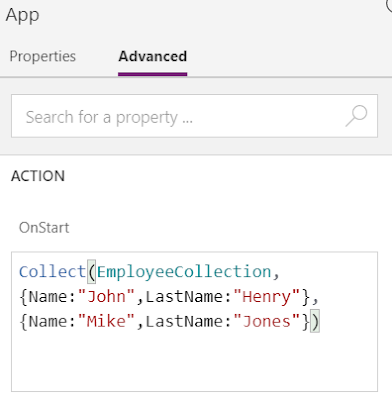
Task: Click the "John" string value
Action: (x=106, y=296)
